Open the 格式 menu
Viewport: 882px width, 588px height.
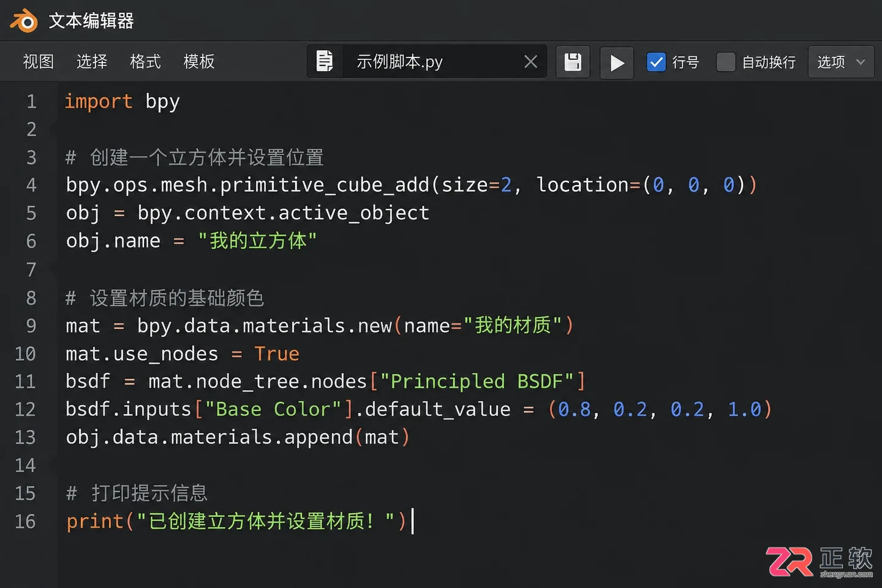tap(145, 61)
